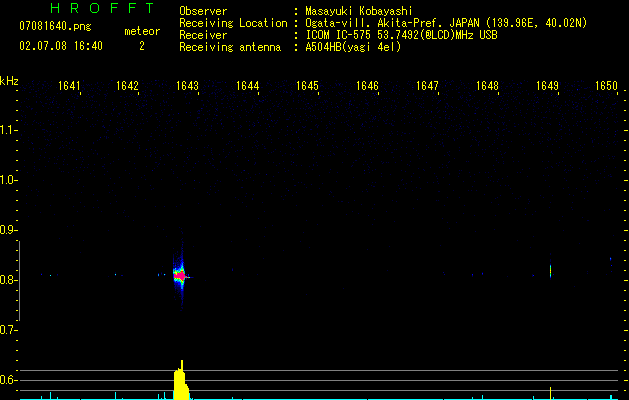Click frequency axis label 0.9
This screenshot has width=629, height=400.
point(8,230)
